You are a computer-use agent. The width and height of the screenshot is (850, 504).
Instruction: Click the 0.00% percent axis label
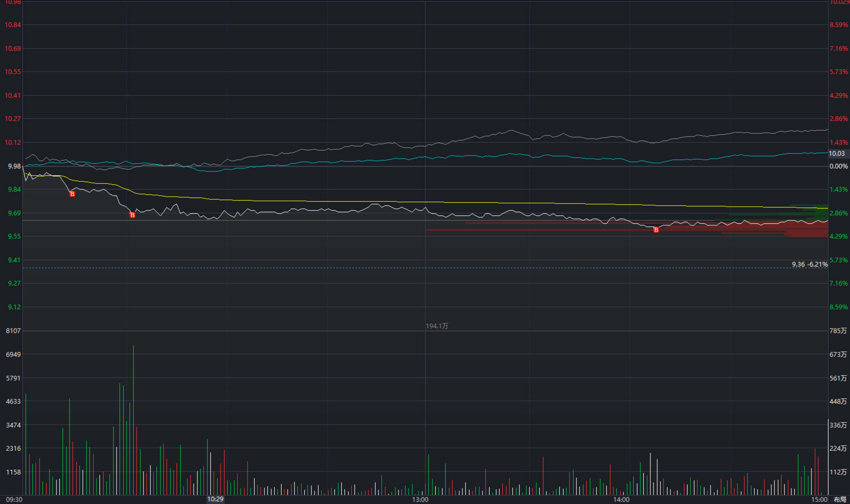coord(839,166)
